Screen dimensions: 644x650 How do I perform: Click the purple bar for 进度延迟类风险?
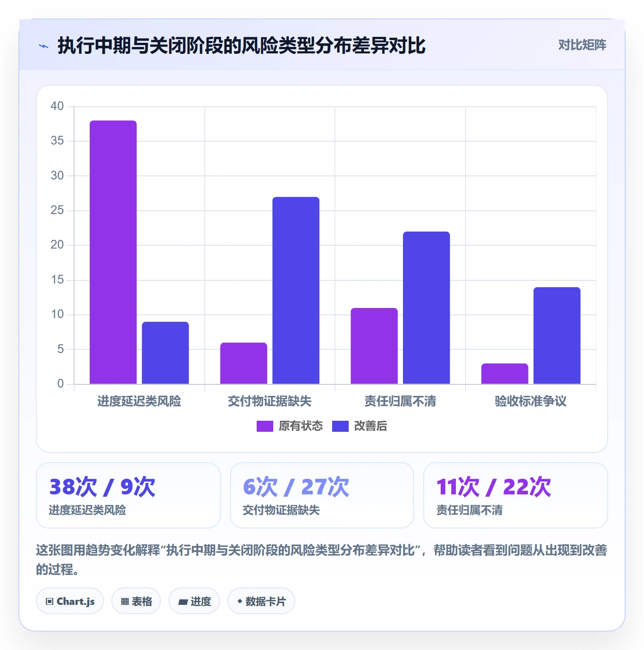[113, 252]
